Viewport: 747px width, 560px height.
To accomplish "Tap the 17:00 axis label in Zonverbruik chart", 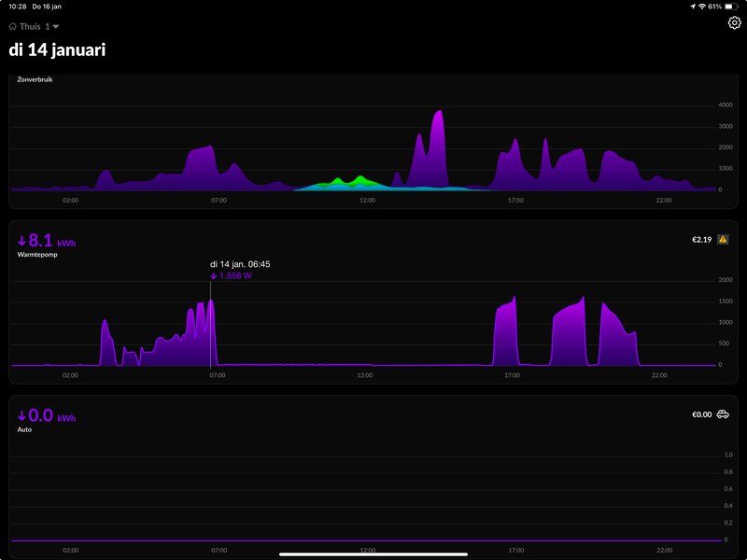I will tap(515, 201).
